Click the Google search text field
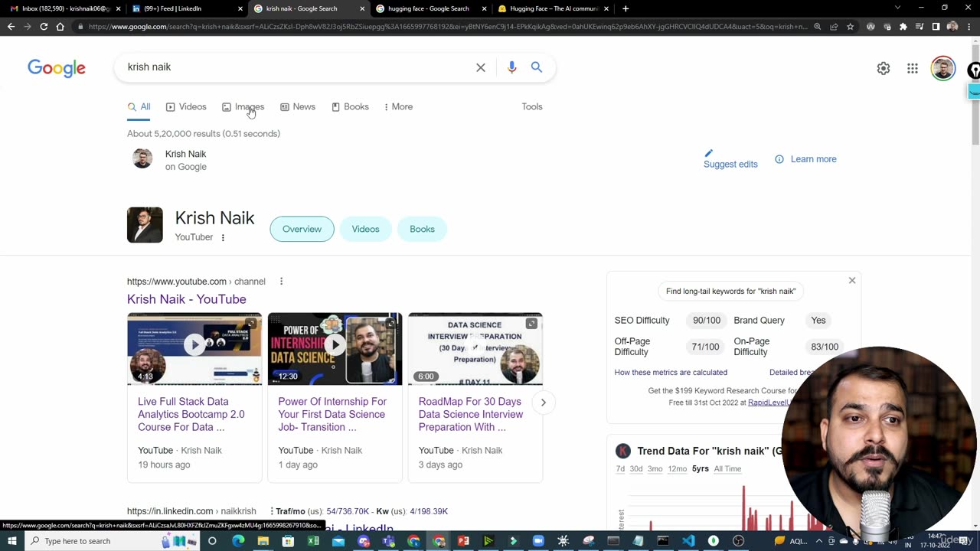Image resolution: width=980 pixels, height=551 pixels. pos(299,67)
